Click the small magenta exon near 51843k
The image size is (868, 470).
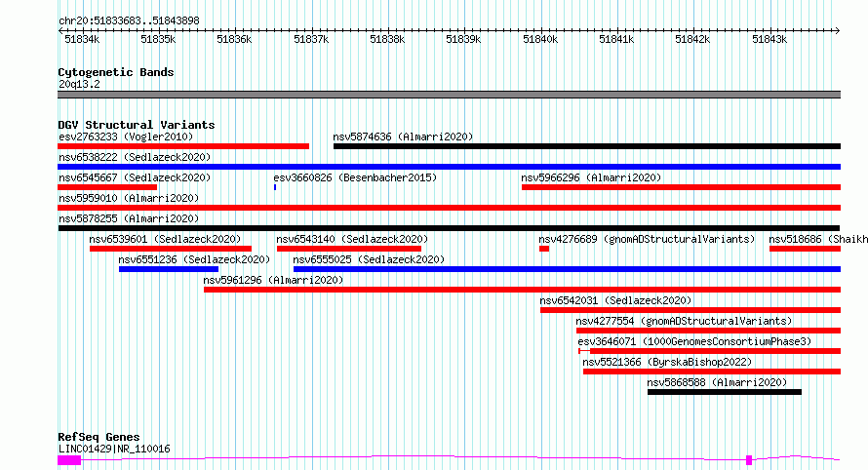(749, 460)
